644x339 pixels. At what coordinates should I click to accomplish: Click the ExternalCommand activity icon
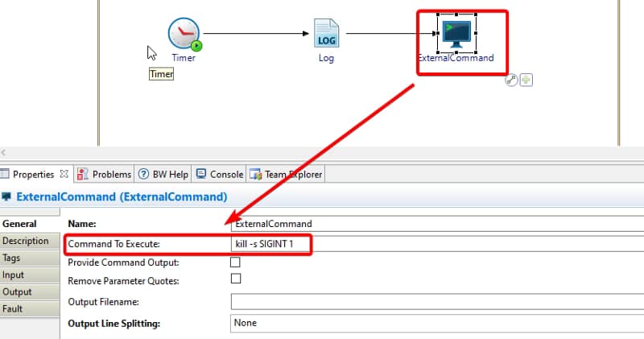(x=455, y=32)
